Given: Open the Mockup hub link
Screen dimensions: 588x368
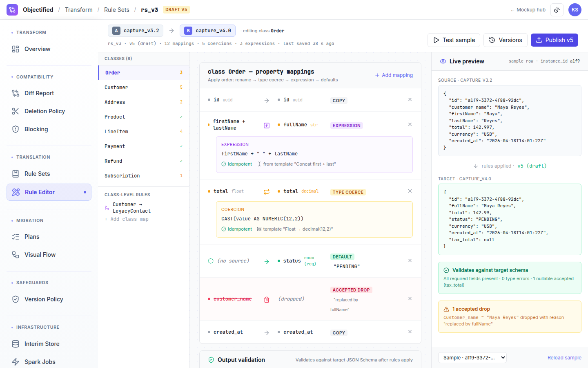Looking at the screenshot, I should 528,10.
